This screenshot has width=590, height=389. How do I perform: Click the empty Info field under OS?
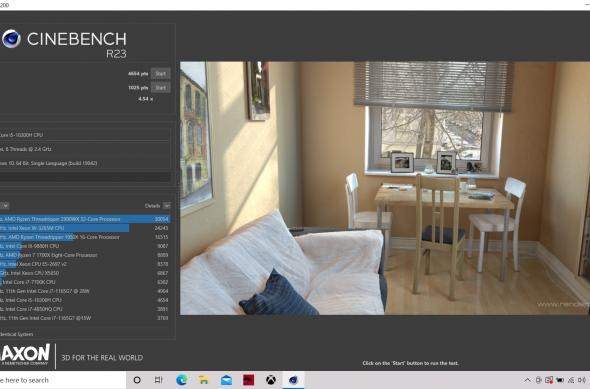point(85,177)
